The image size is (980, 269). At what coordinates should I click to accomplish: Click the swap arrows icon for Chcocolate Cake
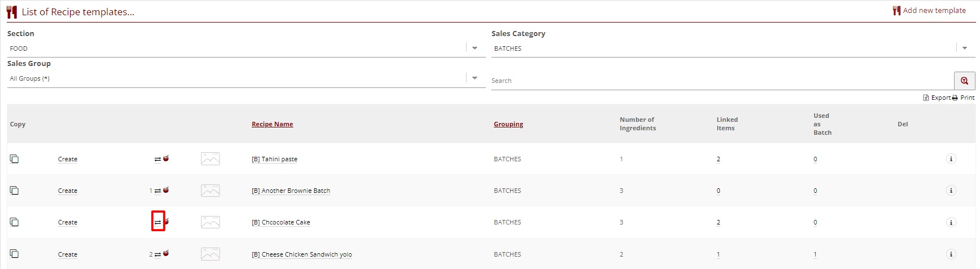pos(158,222)
